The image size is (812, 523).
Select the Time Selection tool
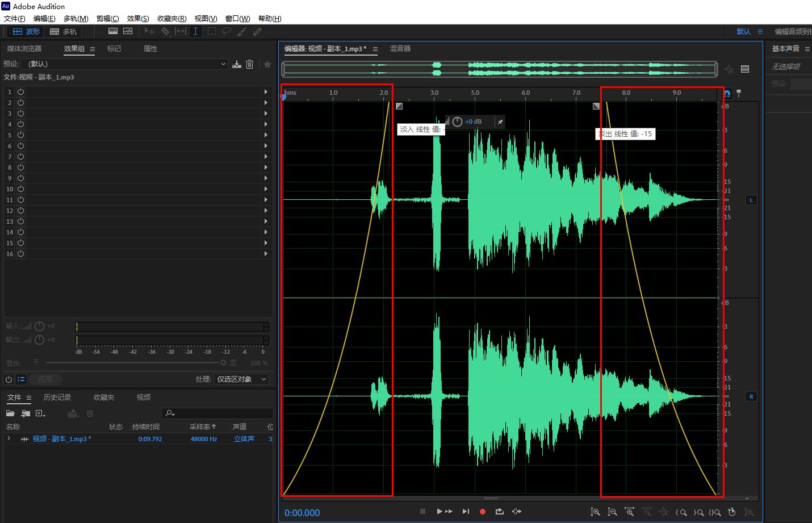pyautogui.click(x=195, y=31)
